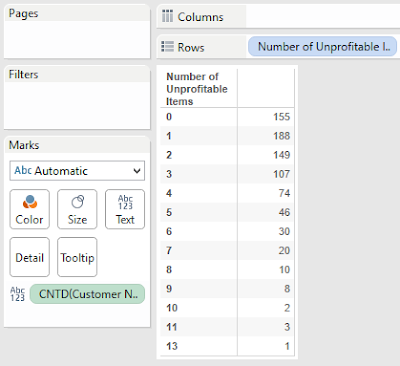The width and height of the screenshot is (400, 366).
Task: Expand the Automatic mark type dropdown
Action: coord(77,171)
